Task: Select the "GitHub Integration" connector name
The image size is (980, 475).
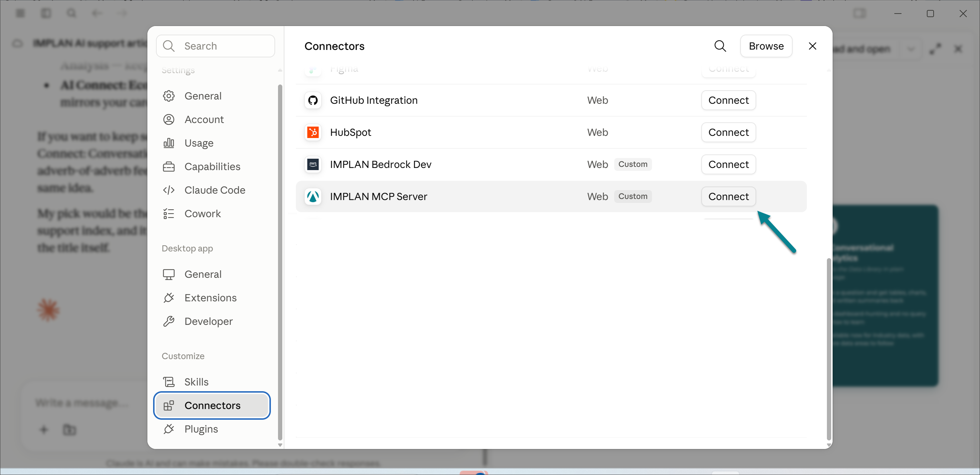Action: coord(374,100)
